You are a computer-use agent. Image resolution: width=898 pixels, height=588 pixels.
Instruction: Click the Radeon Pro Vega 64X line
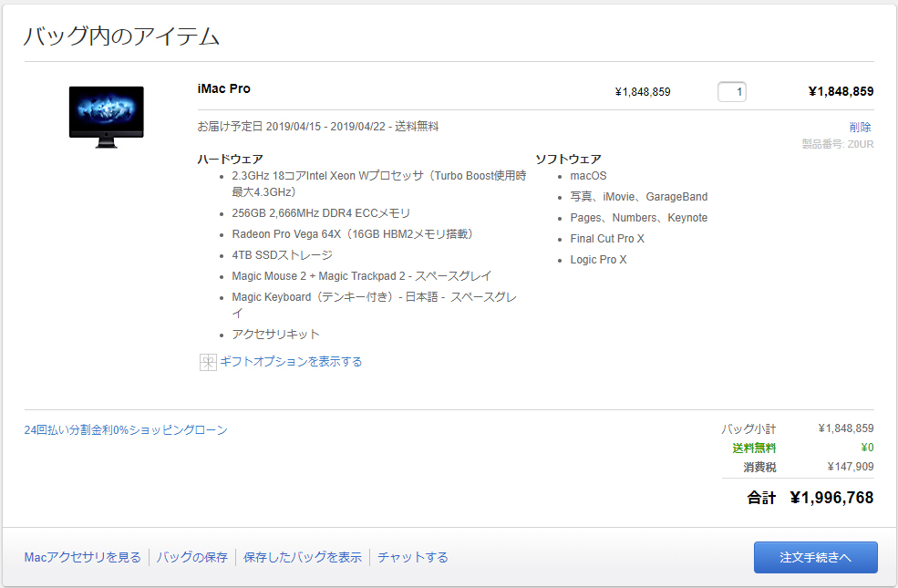coord(353,234)
